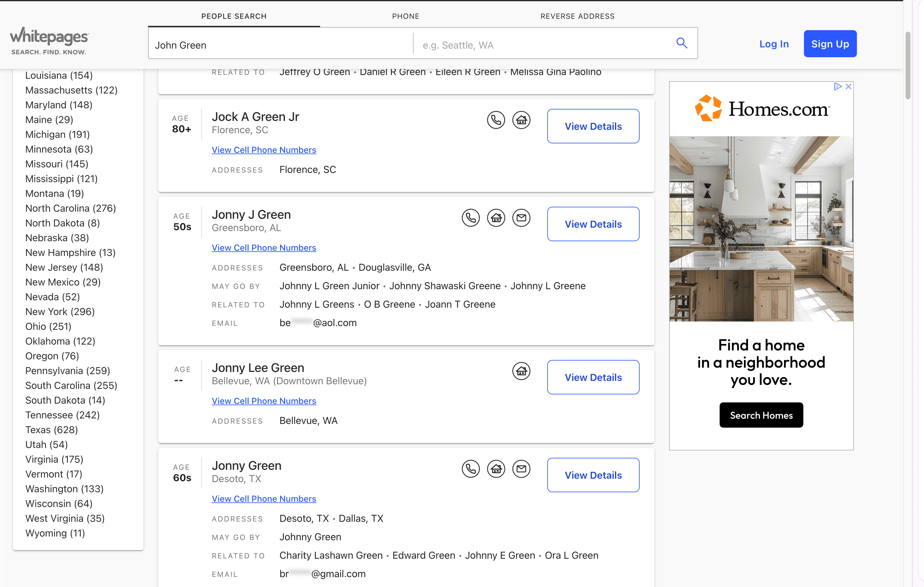
Task: Open cell phone numbers for Jonny Lee Green
Action: (263, 401)
